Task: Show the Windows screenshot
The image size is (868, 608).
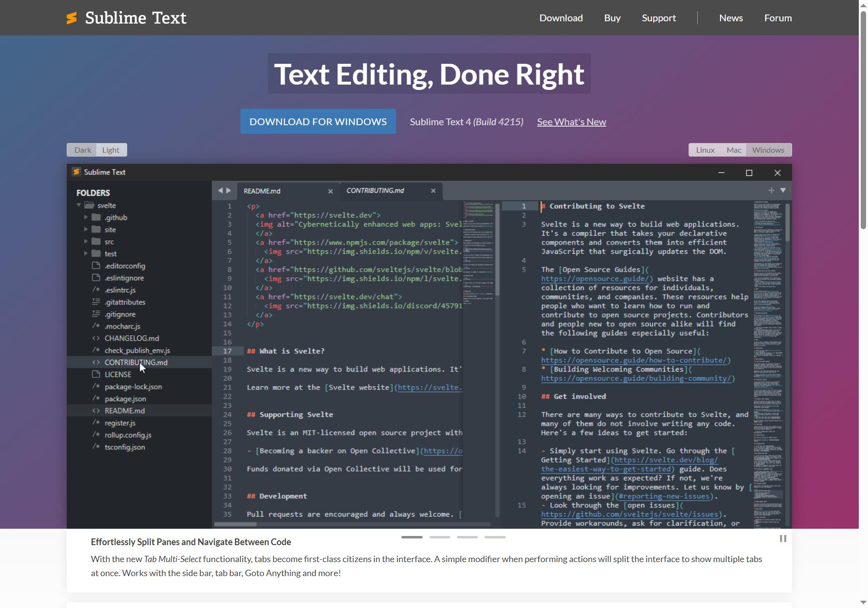Action: coord(768,150)
